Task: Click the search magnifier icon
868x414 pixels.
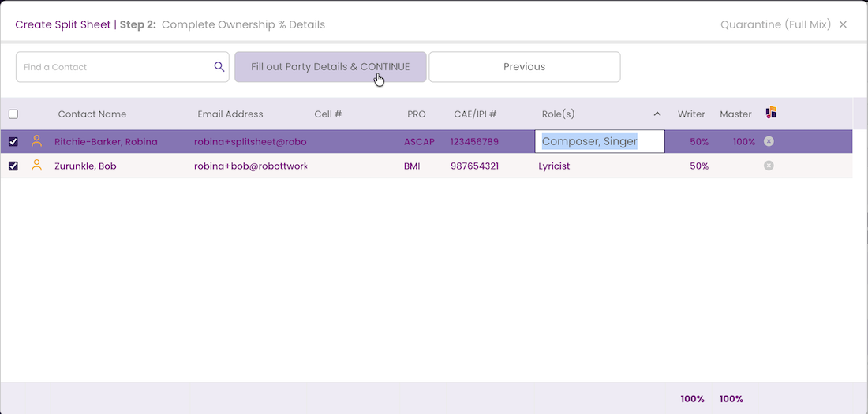Action: (x=219, y=67)
